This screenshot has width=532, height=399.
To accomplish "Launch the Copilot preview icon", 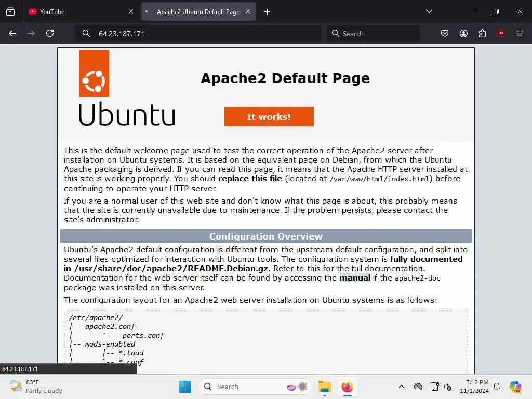I will tap(515, 387).
